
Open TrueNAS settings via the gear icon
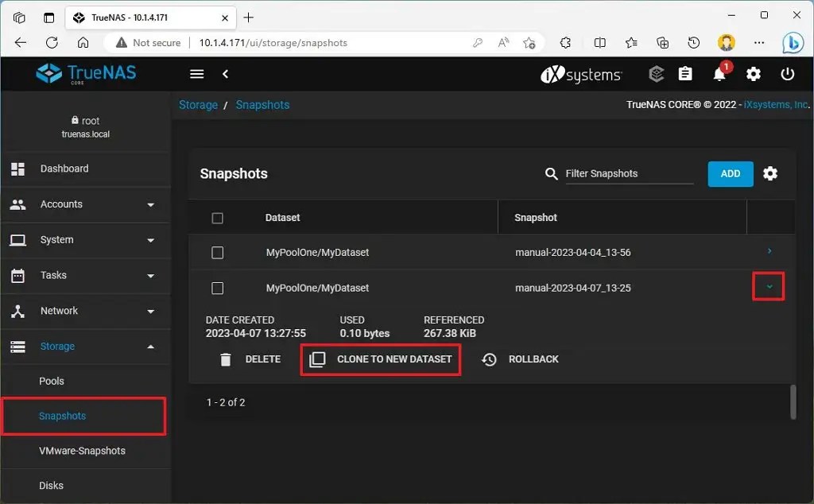pos(753,74)
